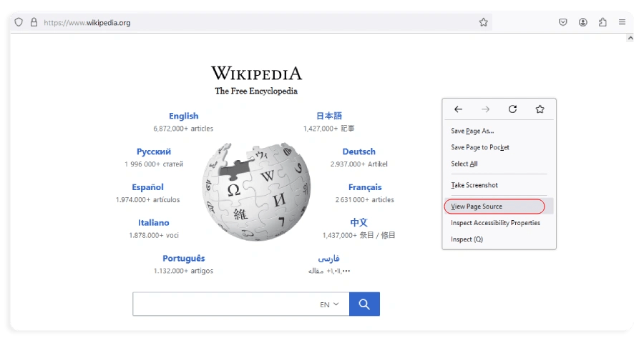Click the Forward arrow in context menu

pyautogui.click(x=485, y=109)
